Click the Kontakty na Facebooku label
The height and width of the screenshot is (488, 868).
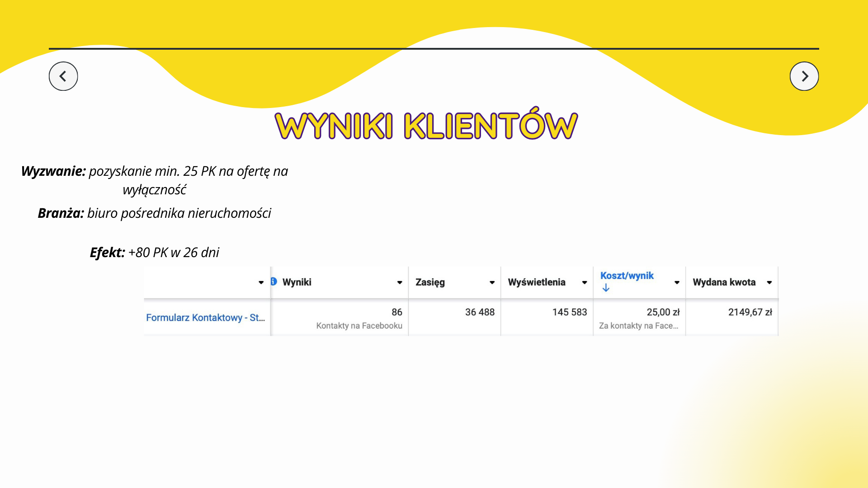coord(359,326)
